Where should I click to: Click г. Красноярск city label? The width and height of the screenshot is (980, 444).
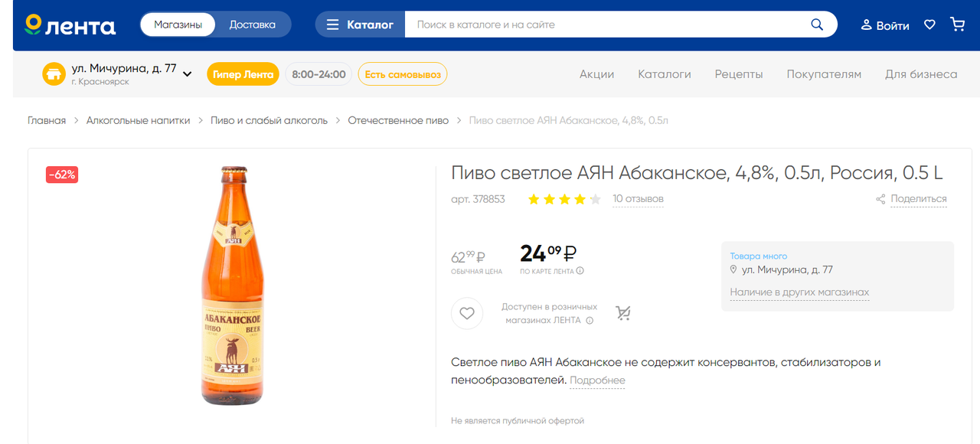click(100, 82)
